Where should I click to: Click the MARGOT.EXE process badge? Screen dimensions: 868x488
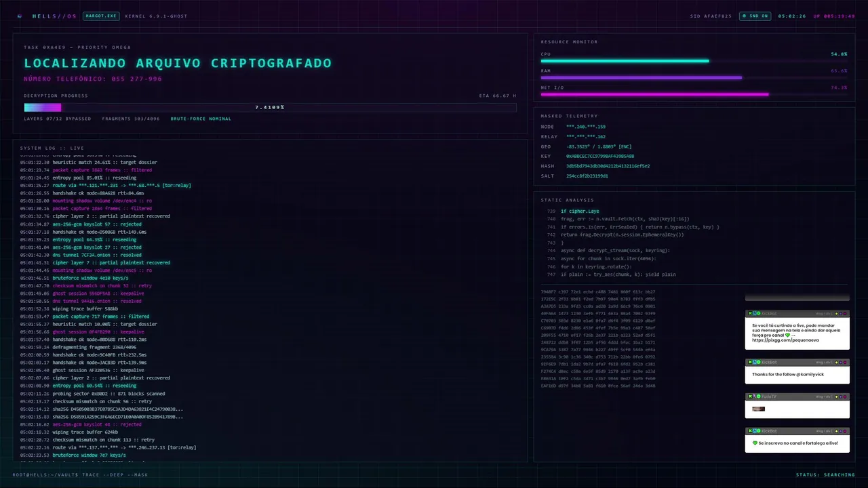click(101, 16)
